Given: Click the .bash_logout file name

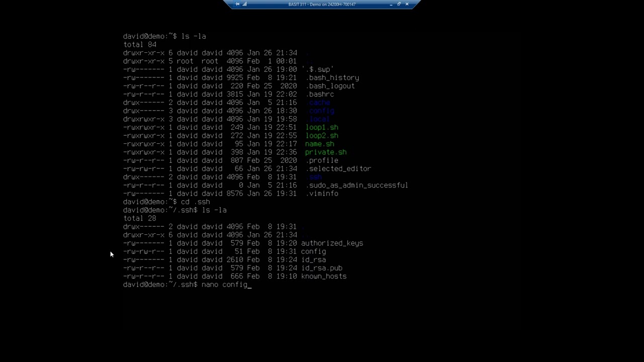Looking at the screenshot, I should click(330, 86).
